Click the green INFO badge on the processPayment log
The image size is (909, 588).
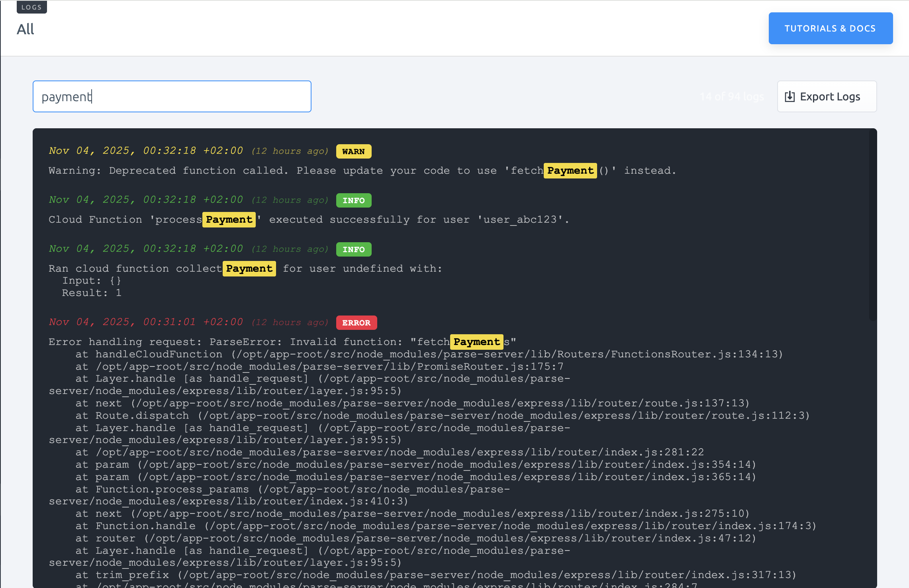tap(353, 200)
